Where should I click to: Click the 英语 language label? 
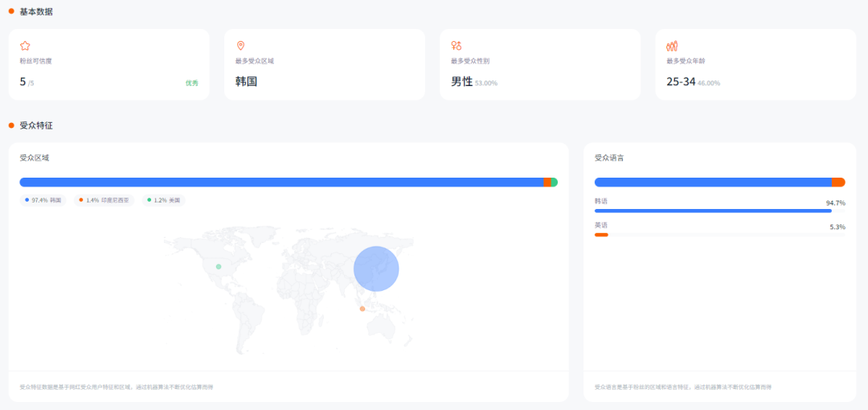click(x=601, y=225)
